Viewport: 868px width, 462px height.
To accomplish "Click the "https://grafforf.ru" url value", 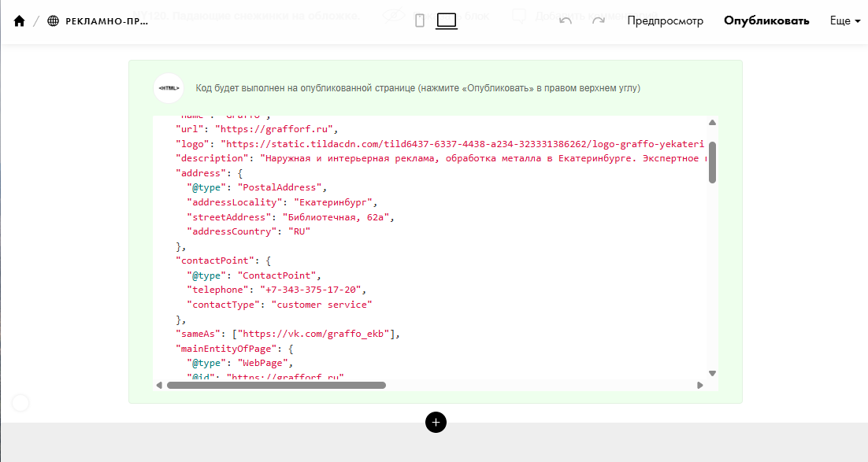I will coord(273,129).
